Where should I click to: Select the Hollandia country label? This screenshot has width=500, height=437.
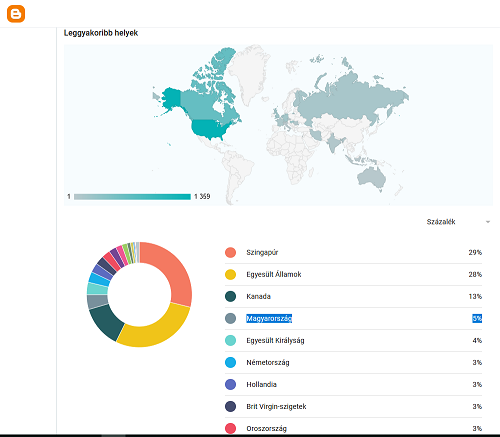pos(261,384)
